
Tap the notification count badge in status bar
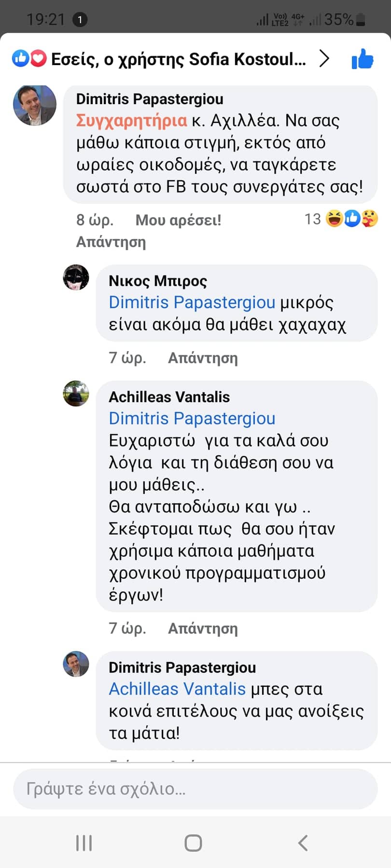pos(80,20)
